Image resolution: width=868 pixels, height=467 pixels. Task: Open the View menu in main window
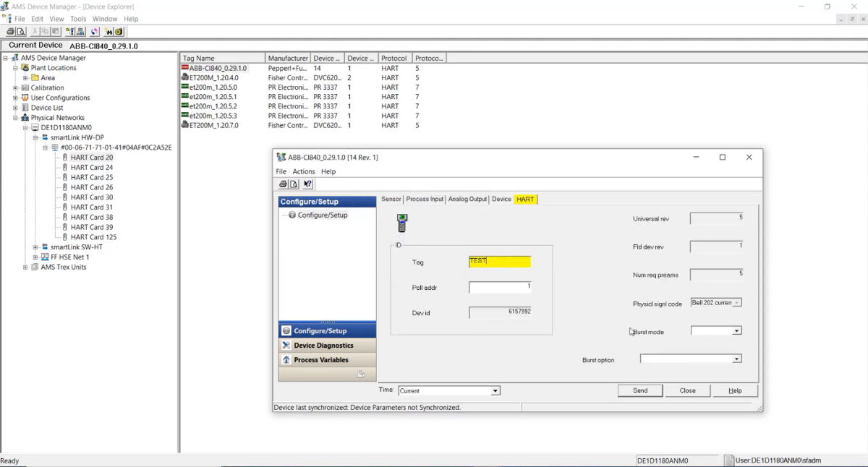(x=56, y=19)
